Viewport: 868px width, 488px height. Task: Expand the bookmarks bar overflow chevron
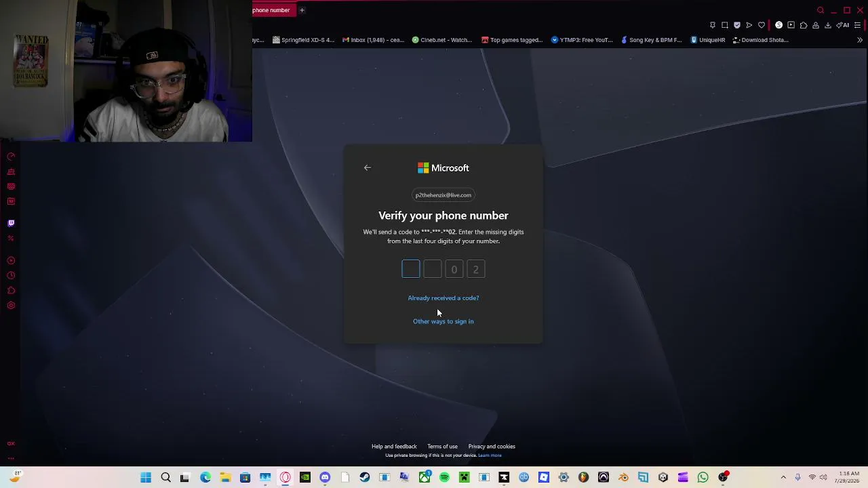(860, 40)
